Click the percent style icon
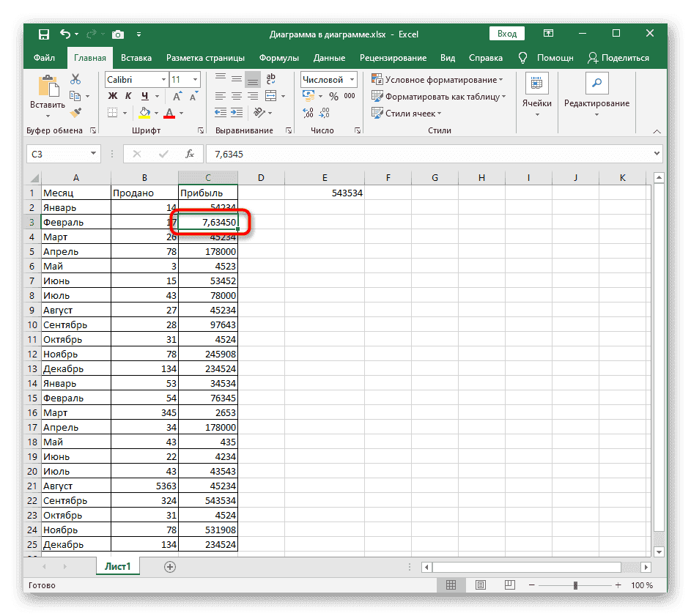 [x=333, y=96]
